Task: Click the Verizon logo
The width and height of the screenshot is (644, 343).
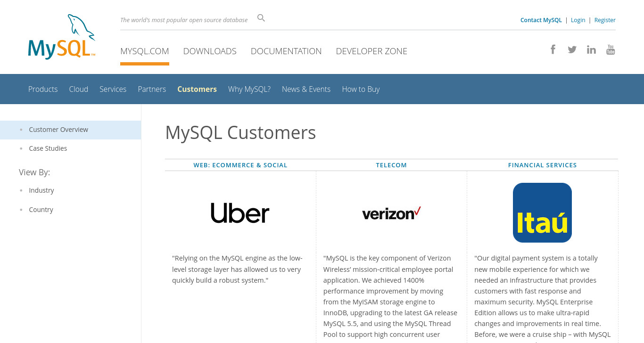Action: 391,213
